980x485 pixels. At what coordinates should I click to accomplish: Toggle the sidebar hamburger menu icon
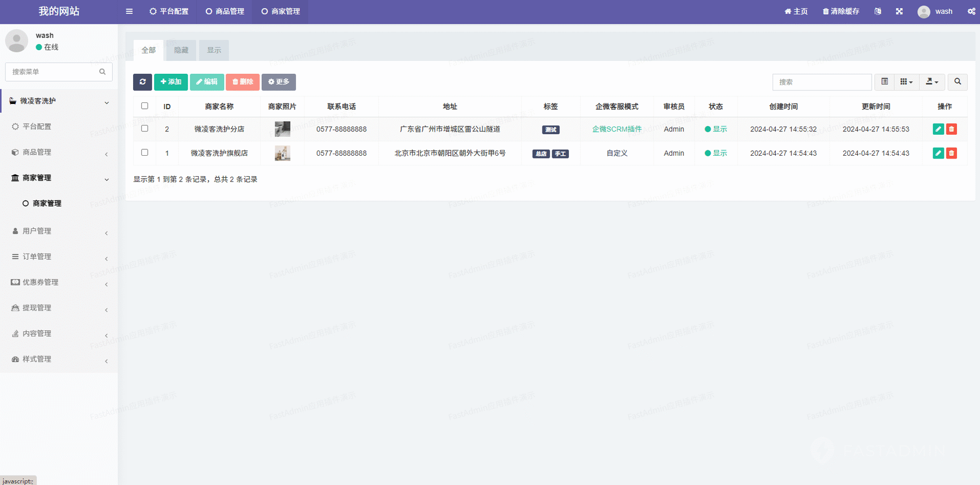129,11
